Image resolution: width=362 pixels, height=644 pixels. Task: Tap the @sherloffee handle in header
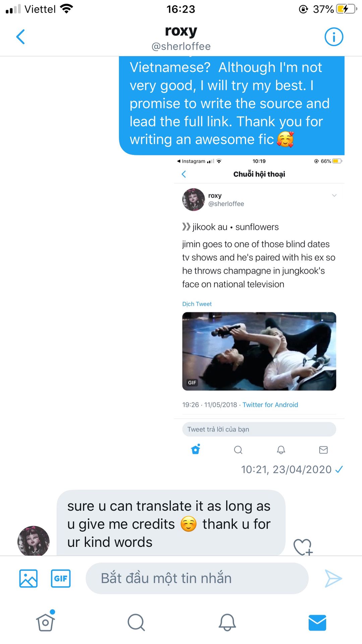click(x=181, y=46)
